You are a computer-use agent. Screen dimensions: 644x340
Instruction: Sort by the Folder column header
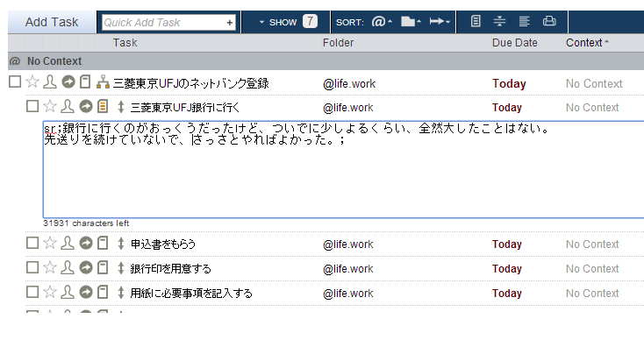[338, 43]
